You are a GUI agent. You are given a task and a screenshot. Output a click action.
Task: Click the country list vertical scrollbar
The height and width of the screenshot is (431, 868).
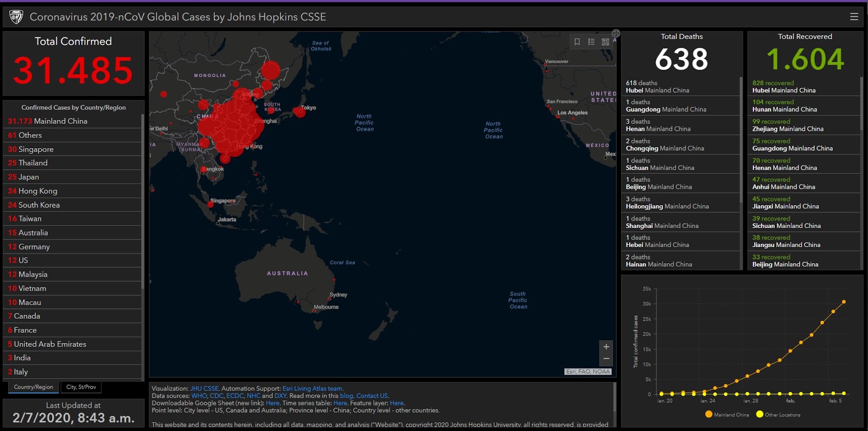click(143, 201)
